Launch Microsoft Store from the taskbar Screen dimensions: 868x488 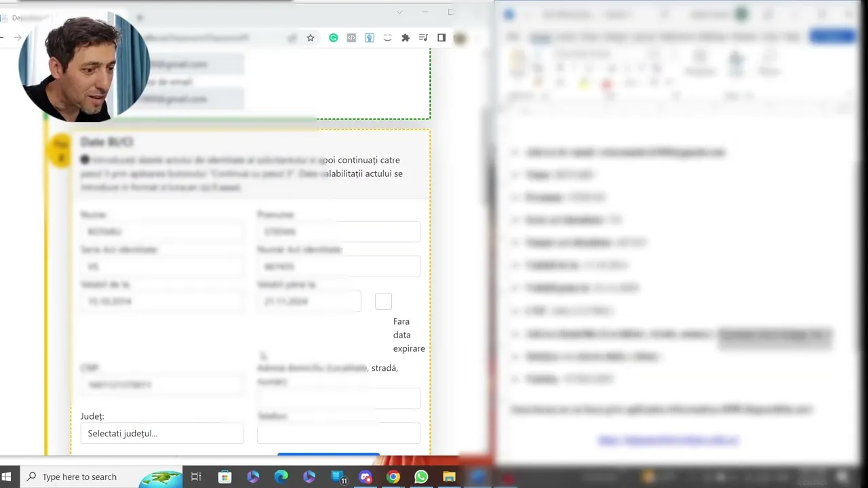tap(224, 476)
